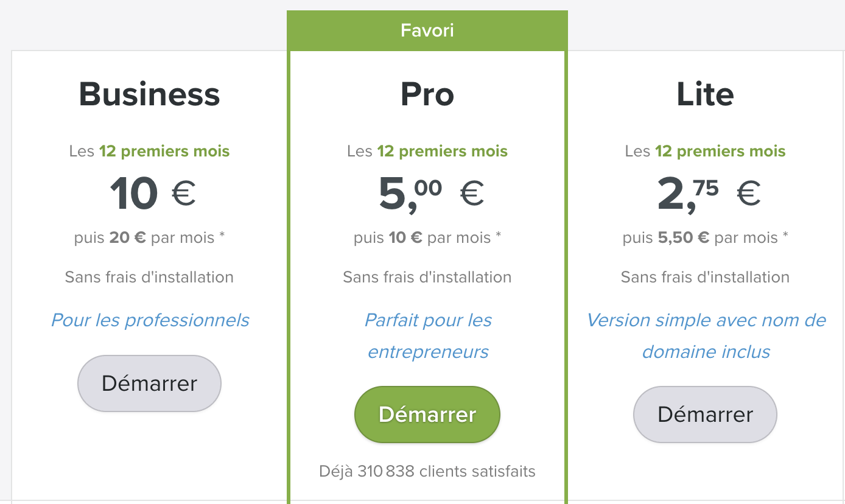Select the Pro plan title
845x504 pixels.
tap(427, 94)
